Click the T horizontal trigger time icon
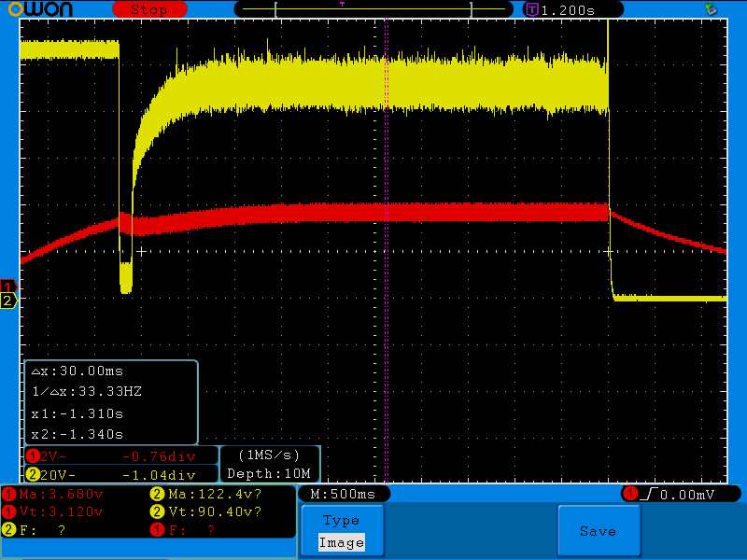The width and height of the screenshot is (747, 560). [x=532, y=9]
